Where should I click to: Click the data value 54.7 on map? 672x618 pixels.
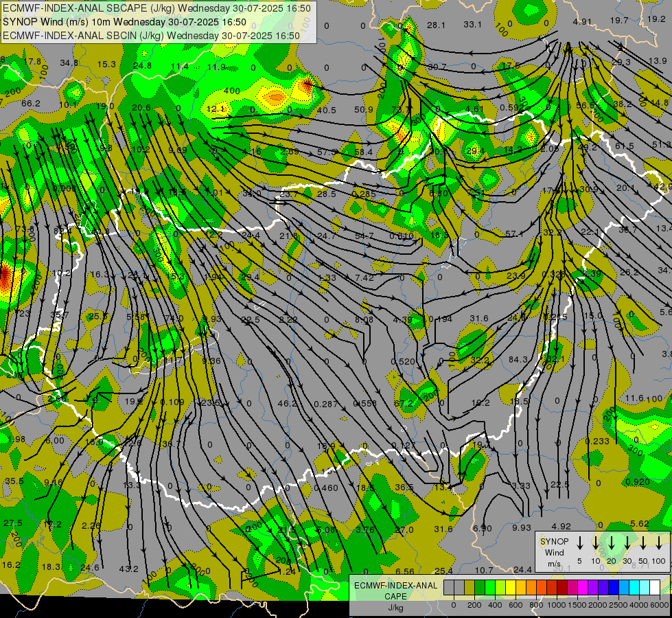tap(364, 236)
